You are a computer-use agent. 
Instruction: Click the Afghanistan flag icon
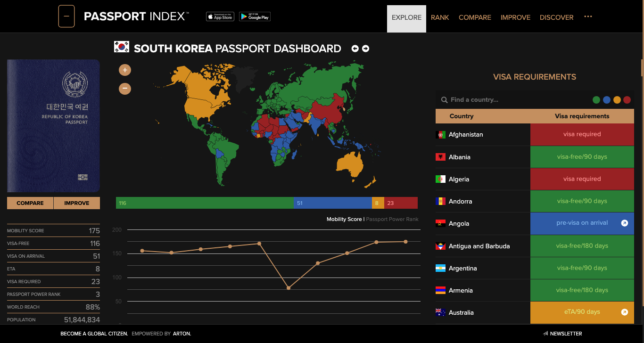(440, 135)
